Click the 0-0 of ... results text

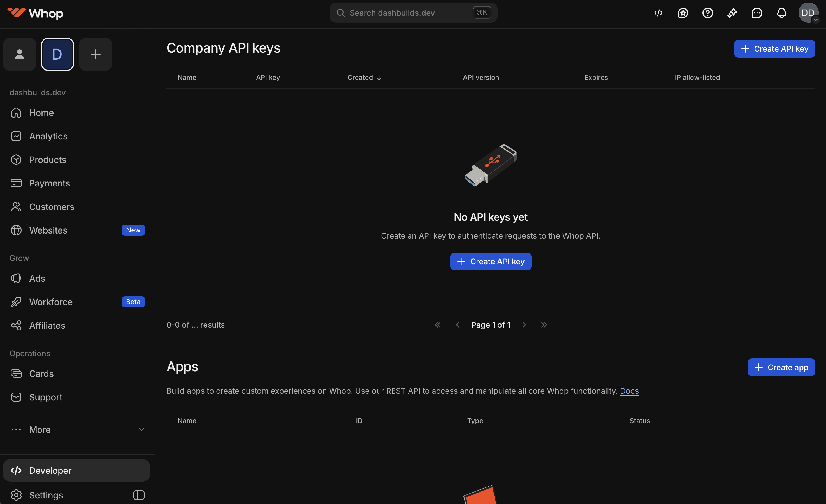coord(196,325)
